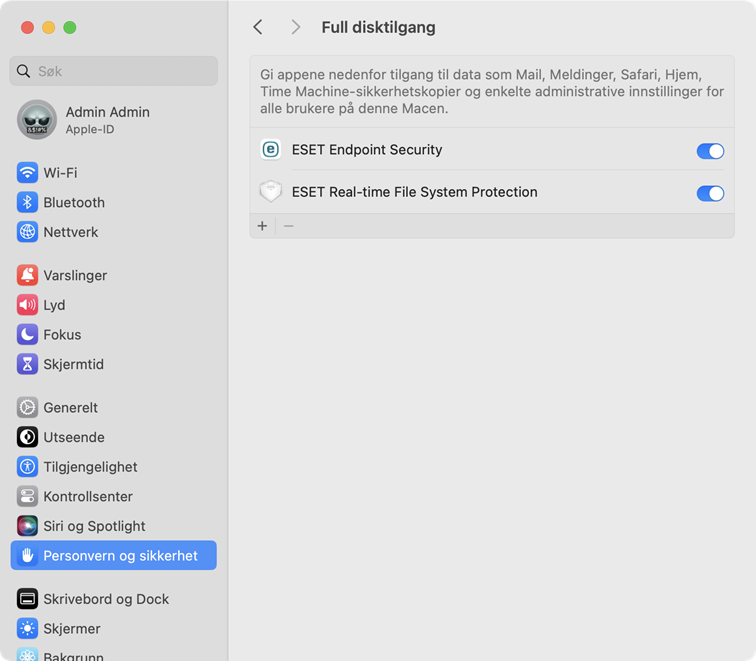Click the Skrivebord og Dock icon
The image size is (756, 661).
pos(27,599)
